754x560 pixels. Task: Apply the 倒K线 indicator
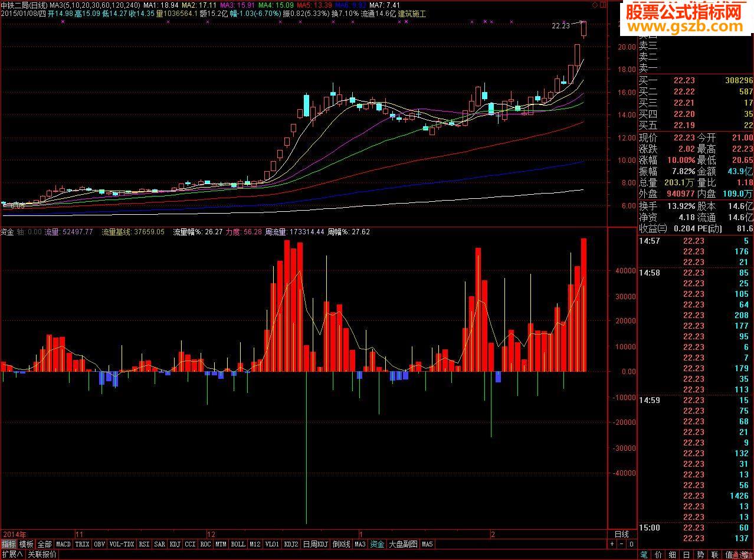(341, 544)
